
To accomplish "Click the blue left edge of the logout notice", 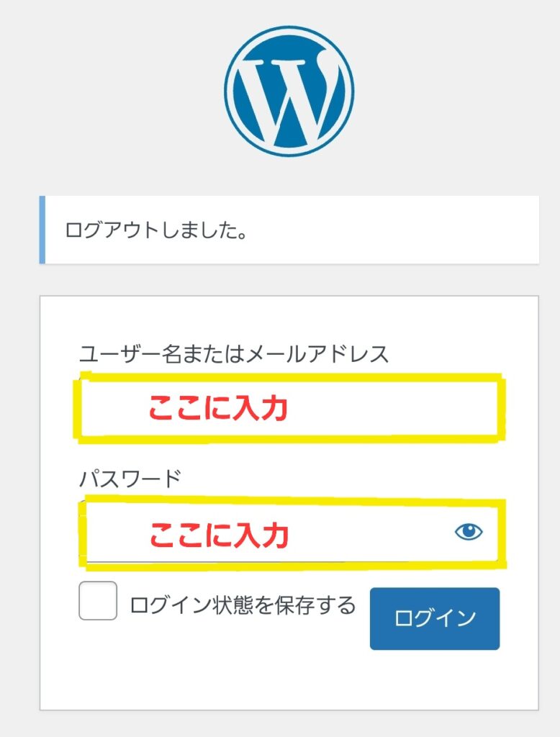I will (x=42, y=230).
